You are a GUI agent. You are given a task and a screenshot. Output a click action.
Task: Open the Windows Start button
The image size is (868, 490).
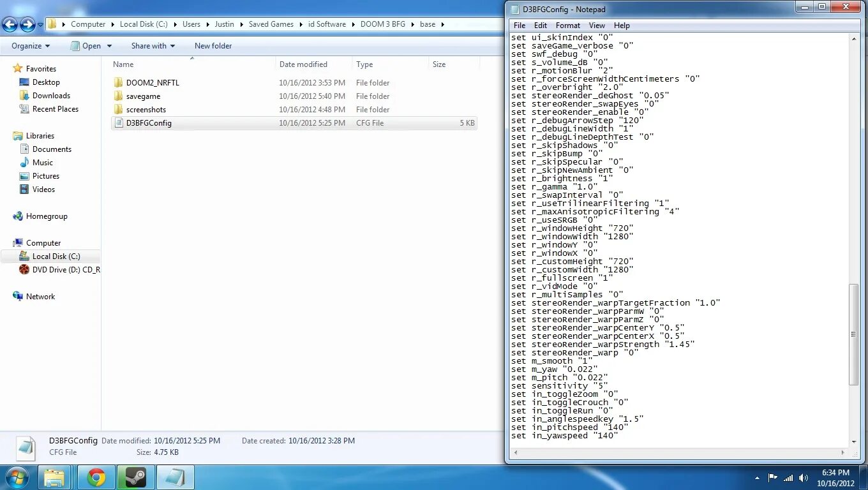click(17, 477)
